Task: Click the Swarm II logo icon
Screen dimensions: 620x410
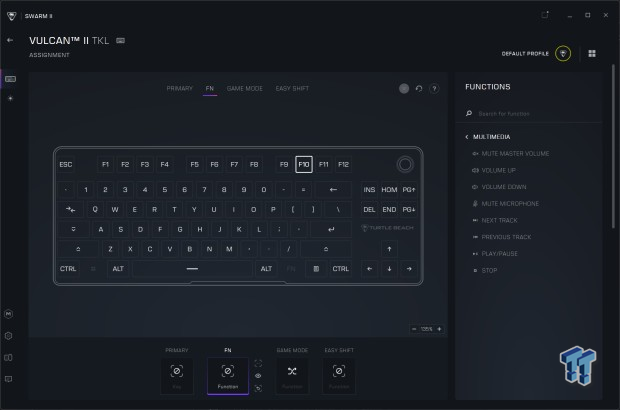Action: click(x=11, y=16)
